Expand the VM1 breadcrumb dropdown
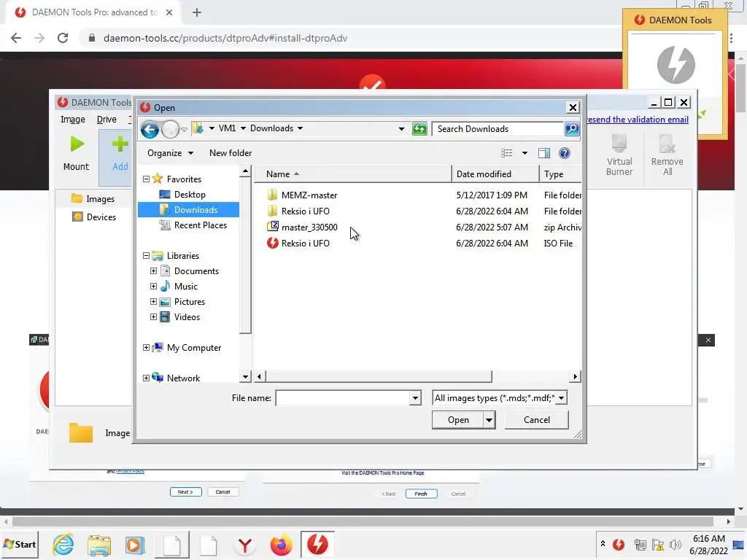This screenshot has height=560, width=747. (x=243, y=128)
